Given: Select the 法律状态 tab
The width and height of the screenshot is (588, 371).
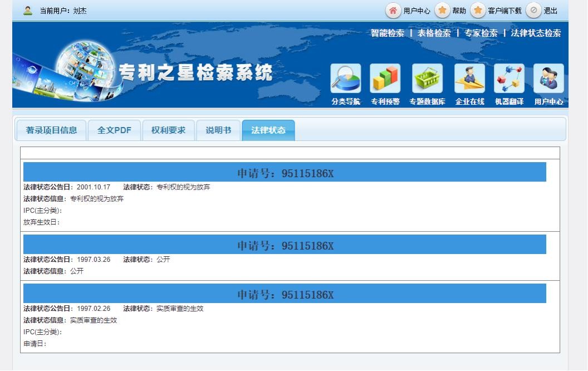Looking at the screenshot, I should point(268,130).
